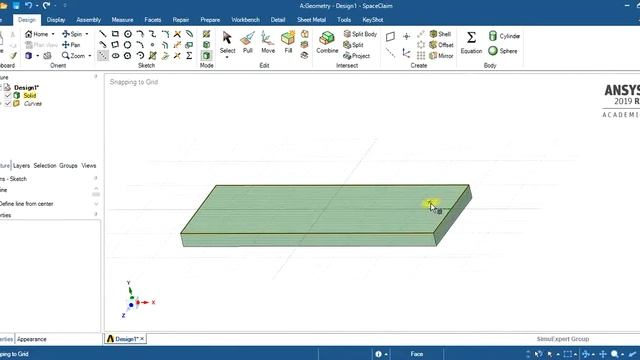Select Design1 root in structure tree
Screen dimensions: 640x360
pyautogui.click(x=26, y=87)
